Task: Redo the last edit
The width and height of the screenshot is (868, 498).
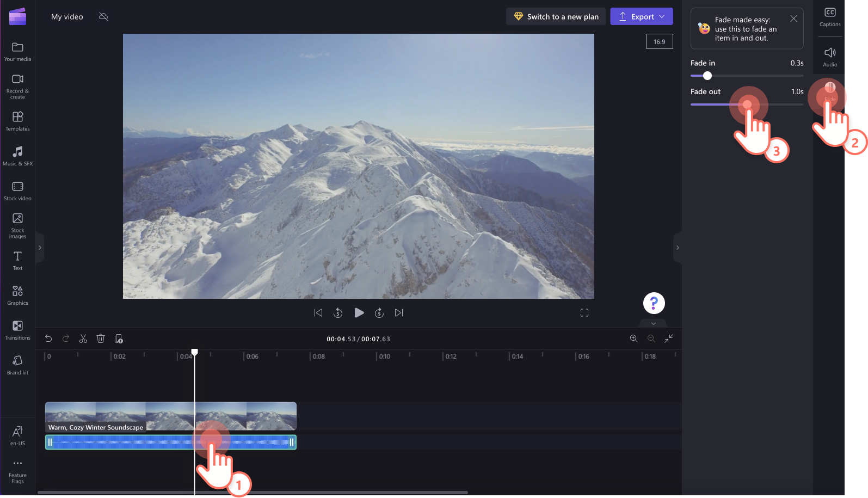Action: click(66, 339)
